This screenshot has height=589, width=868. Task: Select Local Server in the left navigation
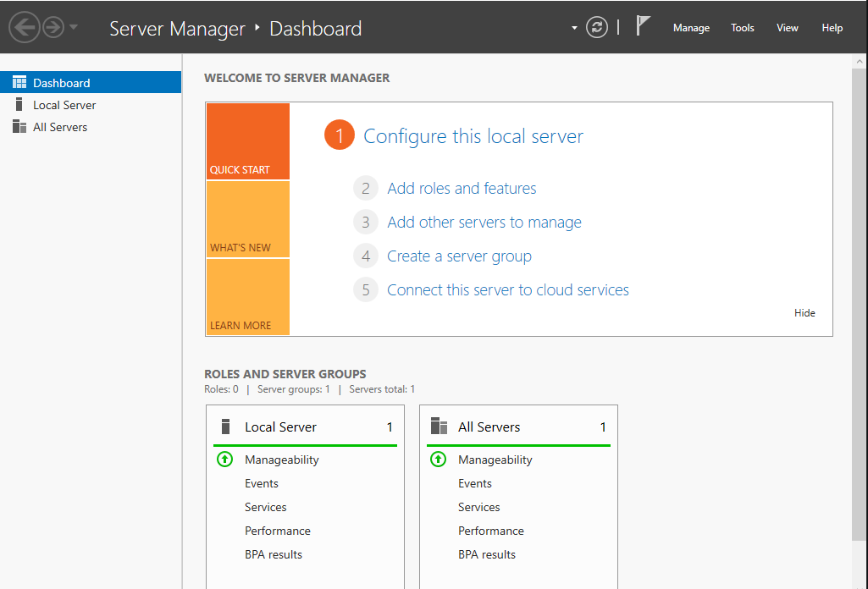pyautogui.click(x=91, y=105)
